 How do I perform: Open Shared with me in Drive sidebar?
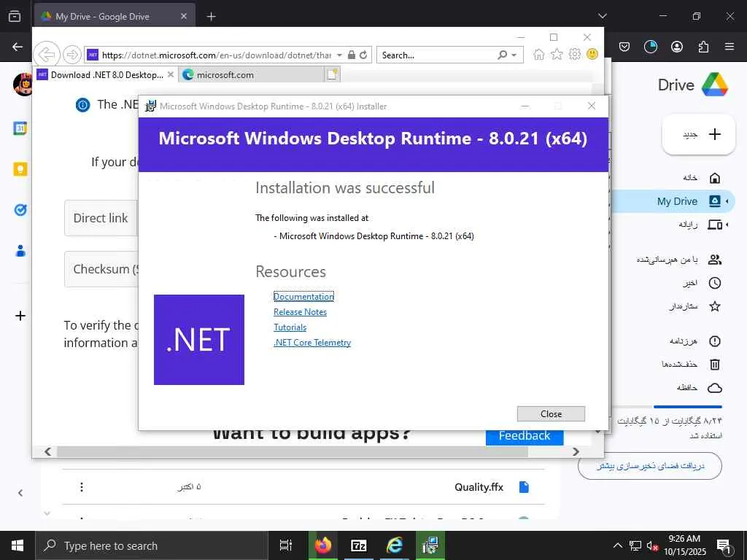click(x=679, y=260)
